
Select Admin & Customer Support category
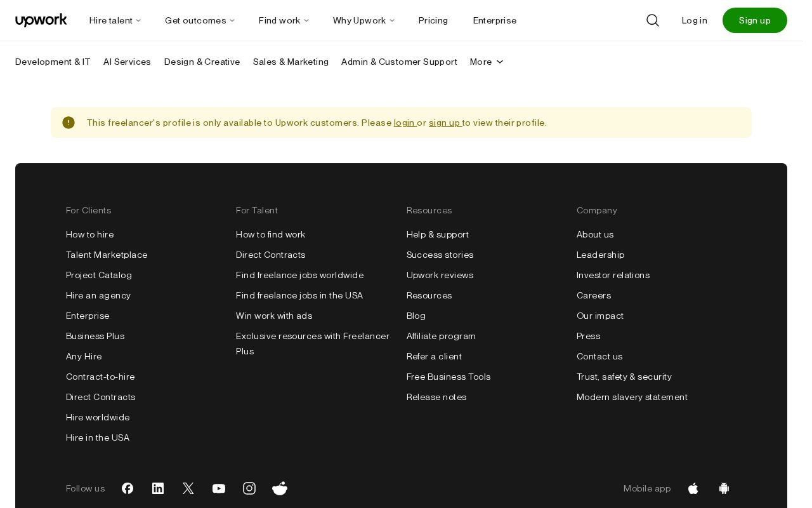pyautogui.click(x=399, y=62)
